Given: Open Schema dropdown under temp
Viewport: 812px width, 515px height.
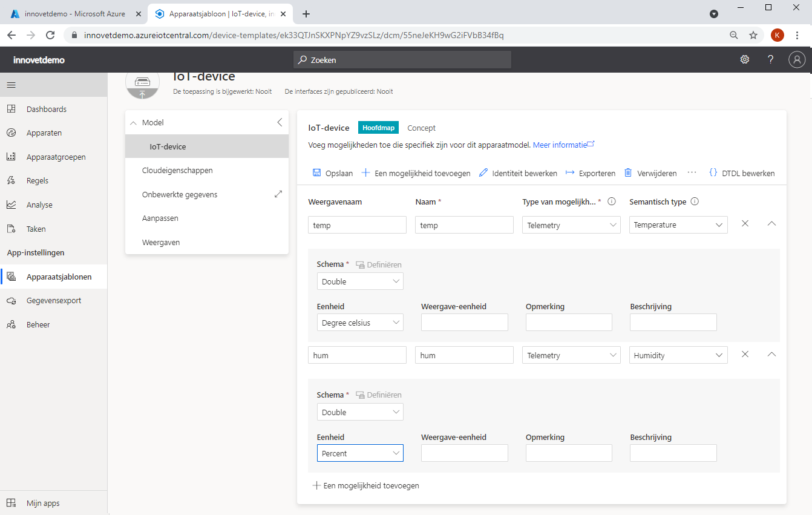Looking at the screenshot, I should coord(360,281).
